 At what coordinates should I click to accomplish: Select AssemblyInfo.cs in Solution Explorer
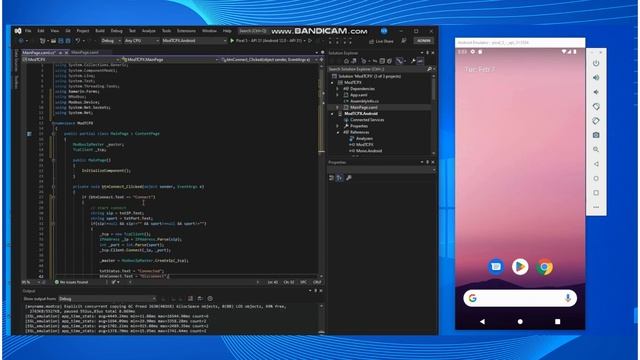(x=364, y=101)
